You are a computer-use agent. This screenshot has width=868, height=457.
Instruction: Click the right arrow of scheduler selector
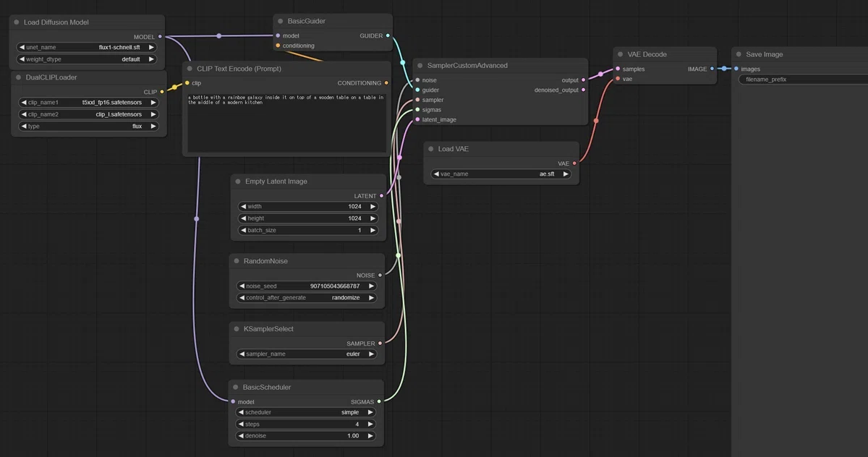[x=372, y=412]
